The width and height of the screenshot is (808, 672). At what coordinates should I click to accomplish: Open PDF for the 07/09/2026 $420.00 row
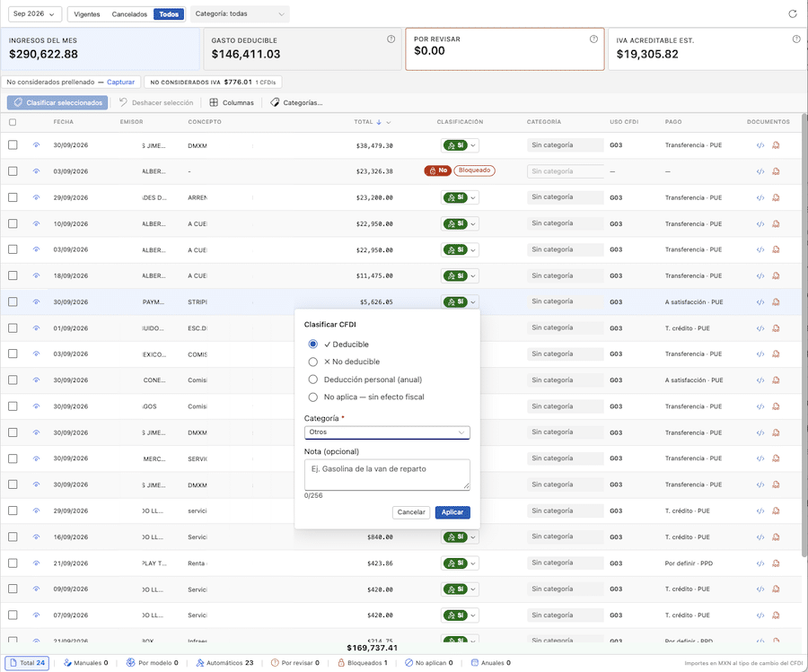click(776, 615)
